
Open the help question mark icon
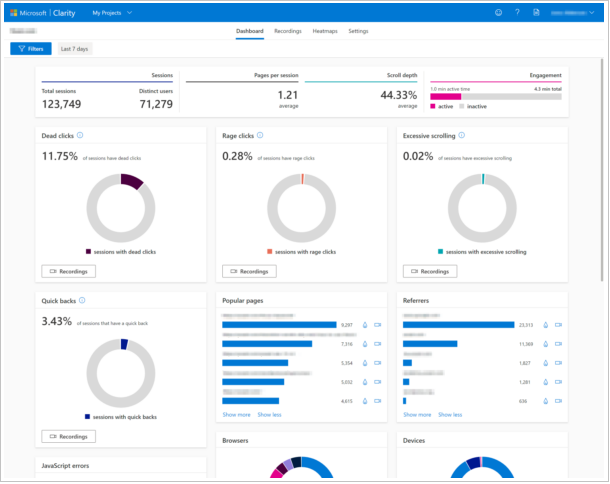pyautogui.click(x=517, y=12)
